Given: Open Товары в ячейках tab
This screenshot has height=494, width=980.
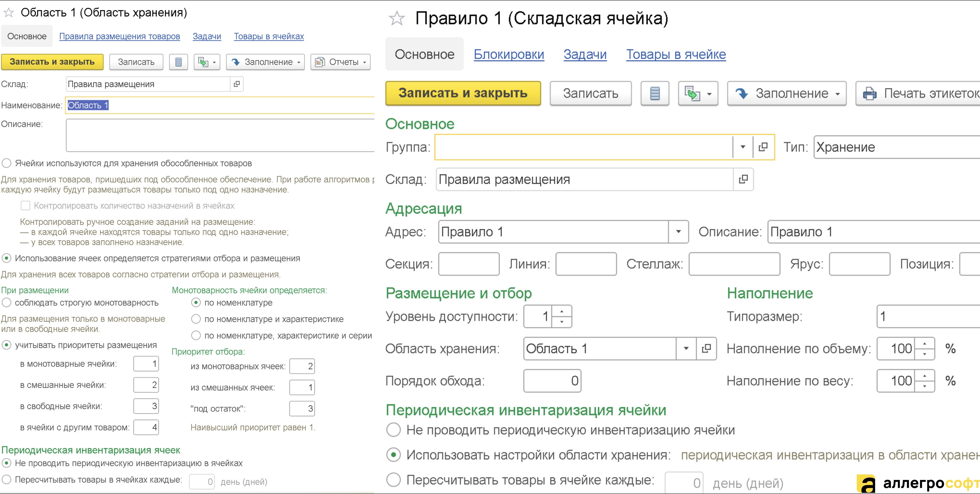Looking at the screenshot, I should click(x=269, y=36).
